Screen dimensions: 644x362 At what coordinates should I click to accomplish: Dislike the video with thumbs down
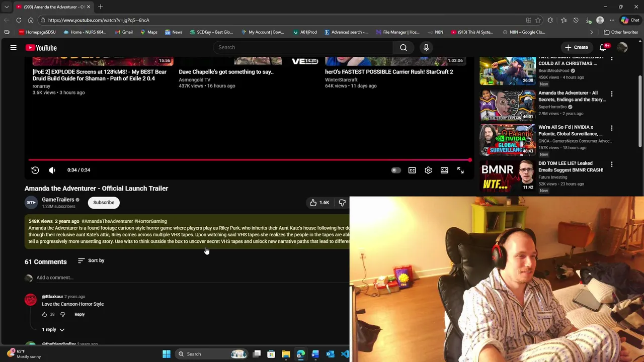point(342,203)
